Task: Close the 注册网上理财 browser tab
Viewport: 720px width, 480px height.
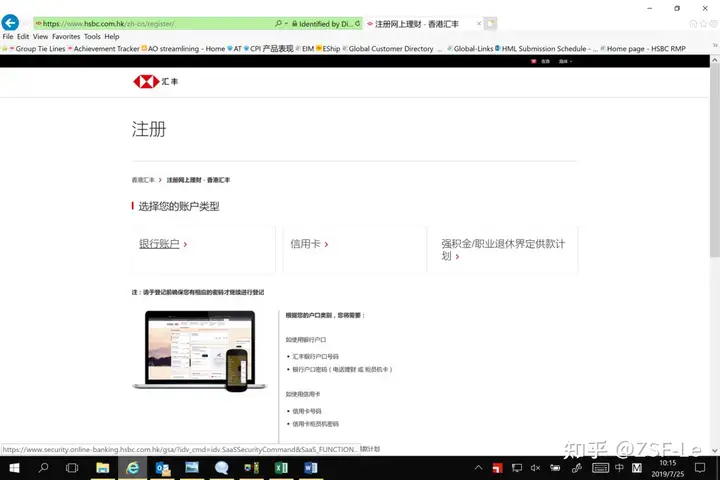Action: [x=478, y=23]
